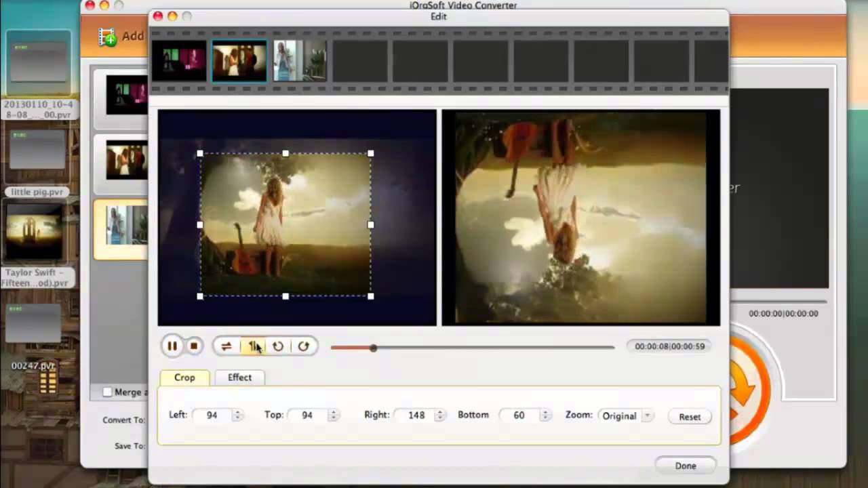Screen dimensions: 868x488
Task: Click the bottom-middle crop handle
Action: (285, 296)
